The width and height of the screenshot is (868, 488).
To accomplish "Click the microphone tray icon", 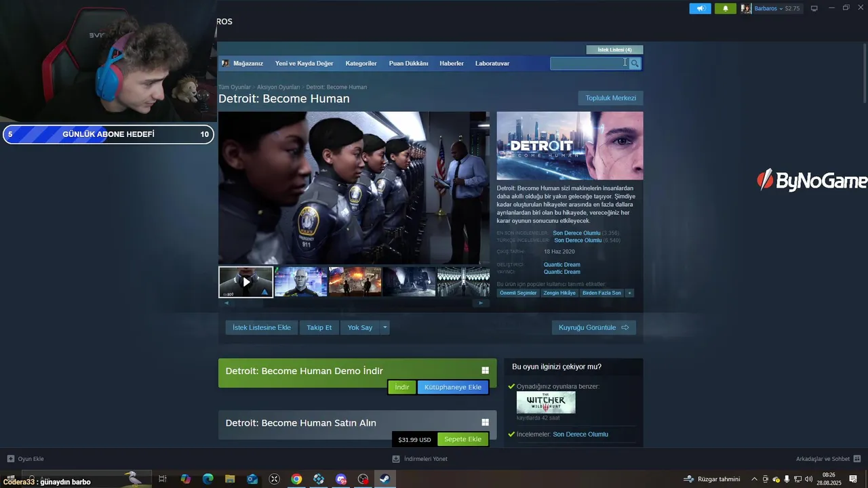I will 787,479.
